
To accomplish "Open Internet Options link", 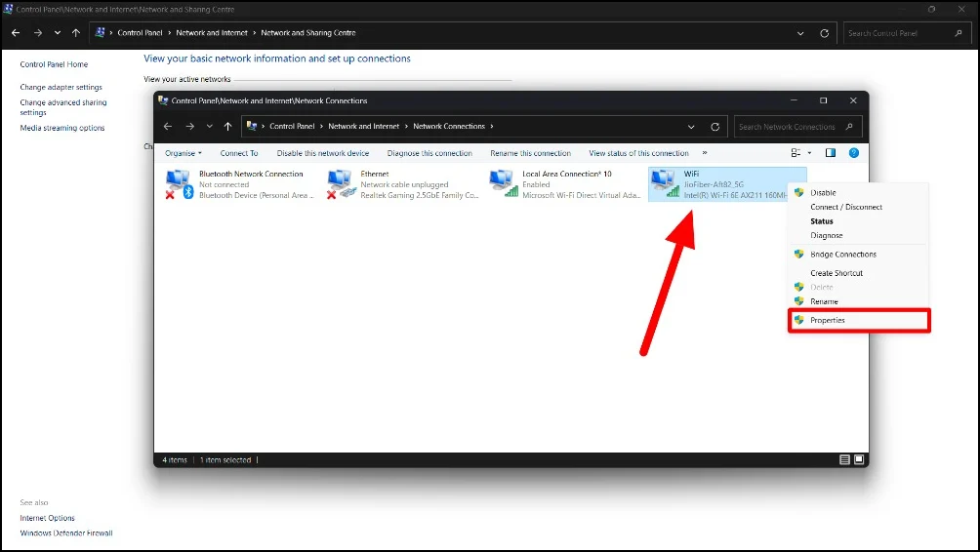I will 47,518.
